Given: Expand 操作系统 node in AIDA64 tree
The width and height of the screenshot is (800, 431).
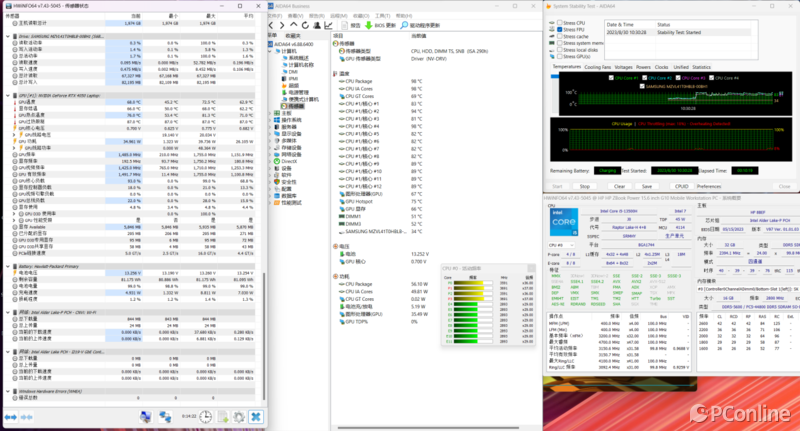Looking at the screenshot, I should point(271,120).
